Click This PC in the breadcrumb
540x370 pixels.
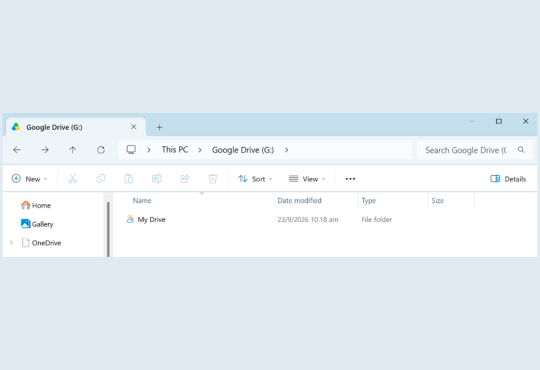(175, 150)
